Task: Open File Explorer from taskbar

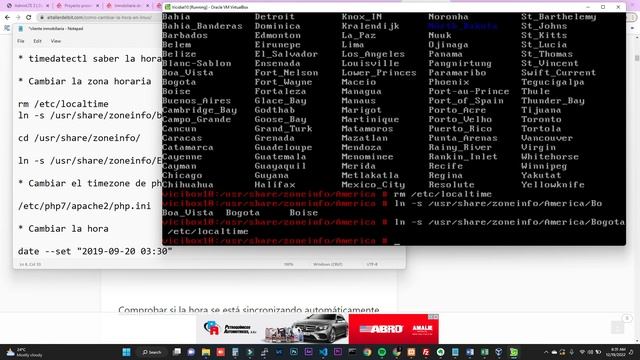Action: (206, 352)
